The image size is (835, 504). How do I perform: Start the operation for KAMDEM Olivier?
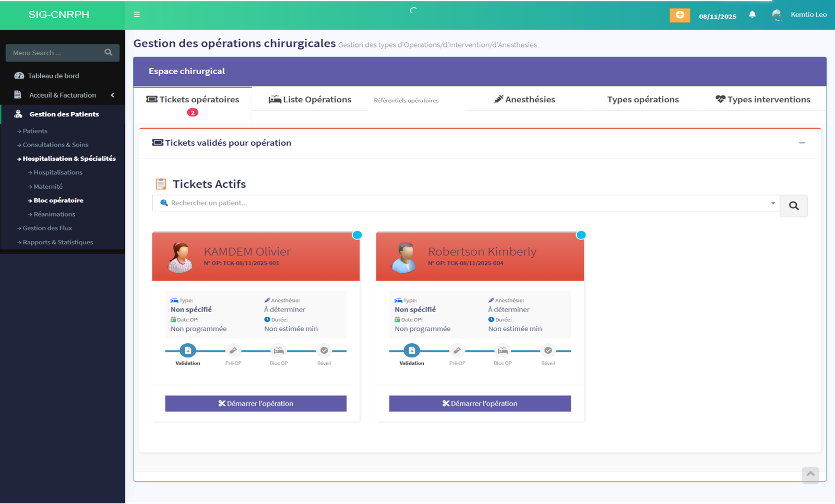click(x=256, y=403)
